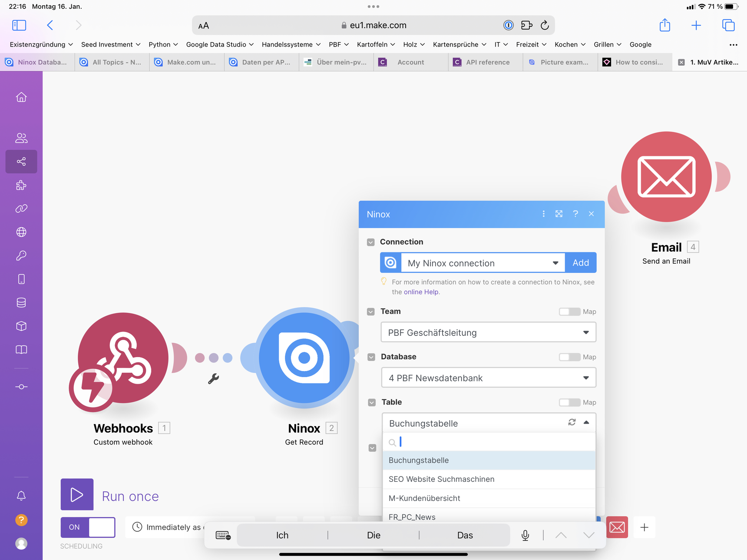Tap the keyboard dictation microphone
Screen dimensions: 747x560
(525, 535)
